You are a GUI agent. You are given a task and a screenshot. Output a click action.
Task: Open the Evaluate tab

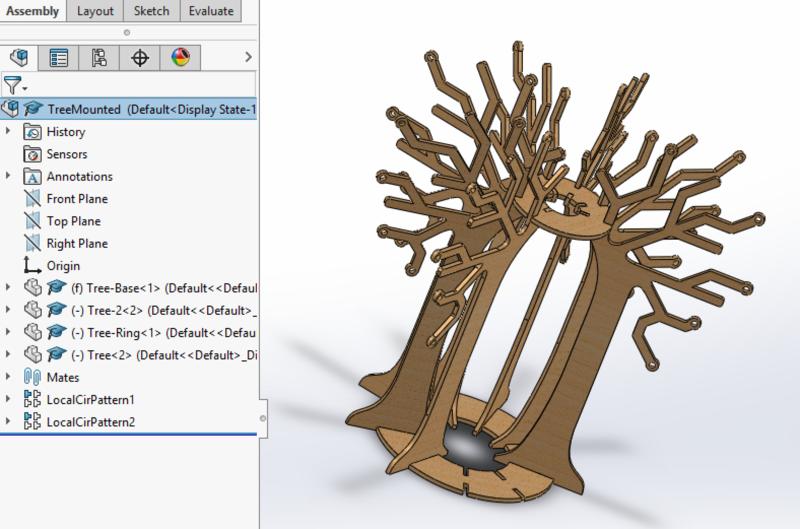[x=211, y=11]
